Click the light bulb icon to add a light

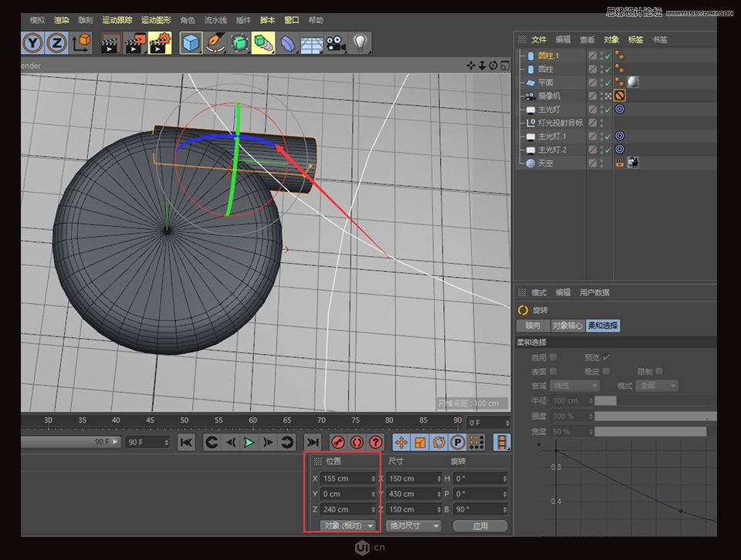(361, 44)
